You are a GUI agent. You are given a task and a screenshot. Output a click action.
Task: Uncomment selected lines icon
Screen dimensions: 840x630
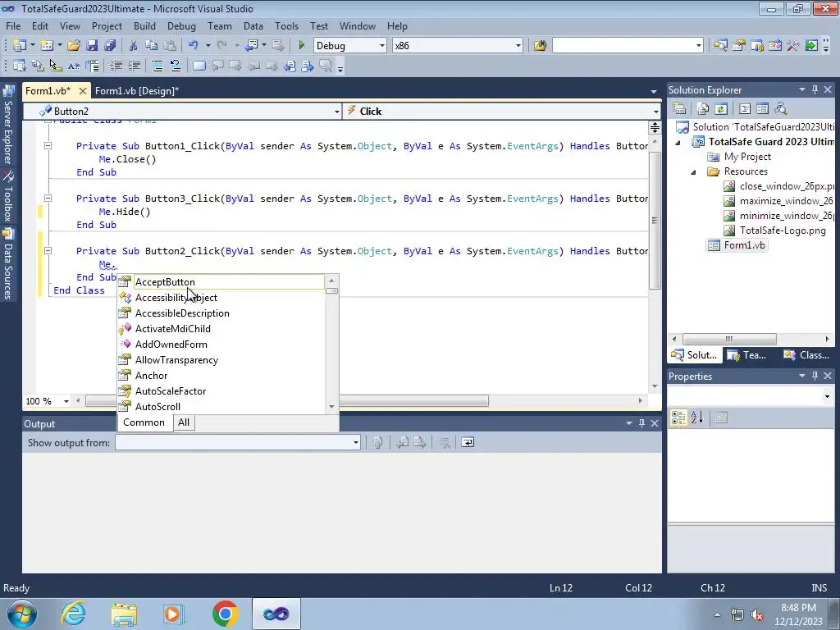point(176,66)
